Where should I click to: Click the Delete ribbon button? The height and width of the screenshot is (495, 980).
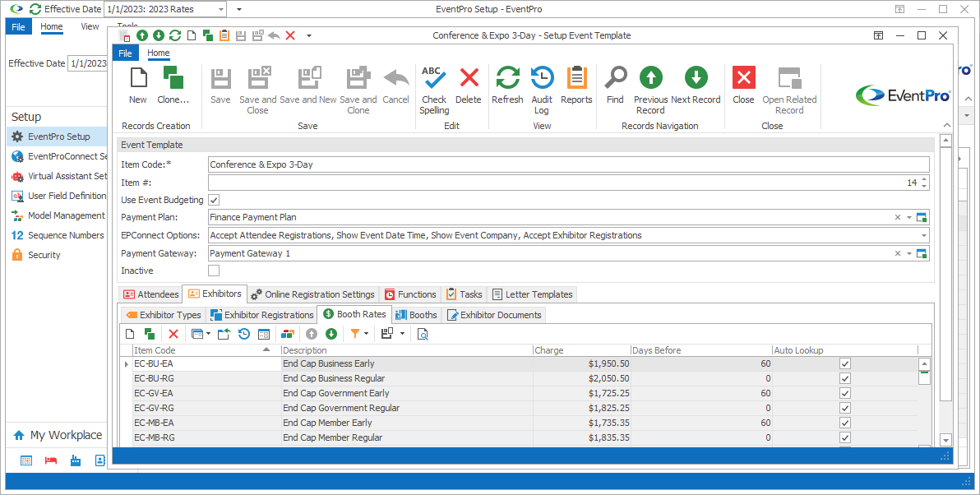click(x=469, y=85)
